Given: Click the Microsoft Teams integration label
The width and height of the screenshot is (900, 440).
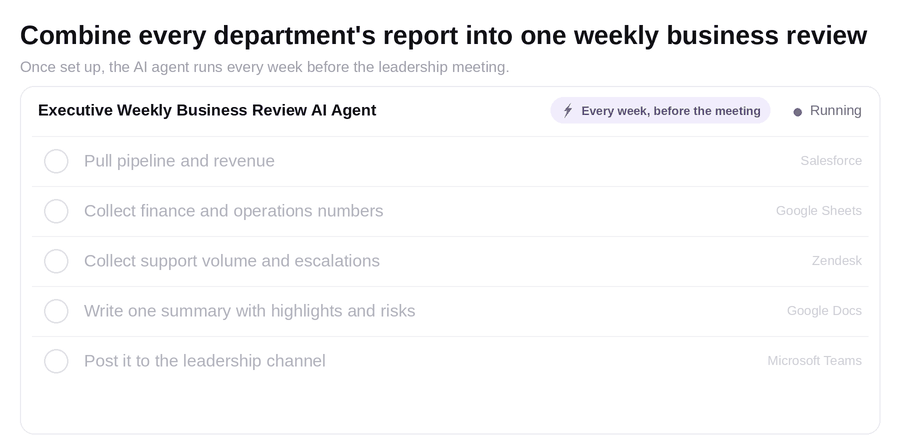Looking at the screenshot, I should [814, 361].
